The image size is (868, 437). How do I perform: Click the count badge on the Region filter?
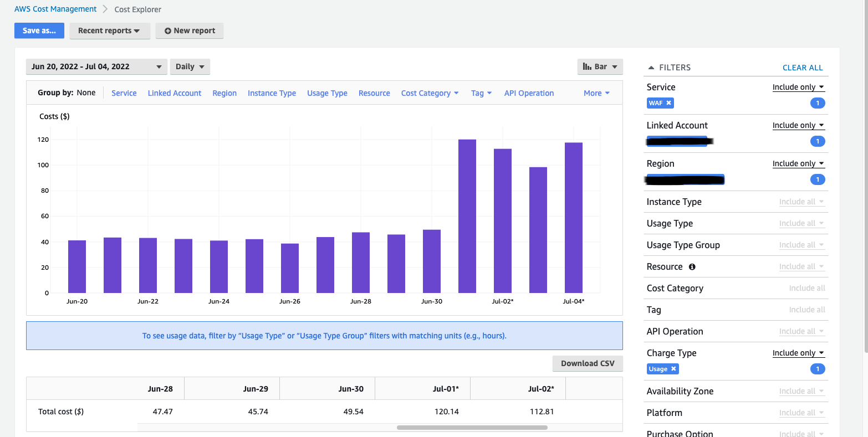818,179
